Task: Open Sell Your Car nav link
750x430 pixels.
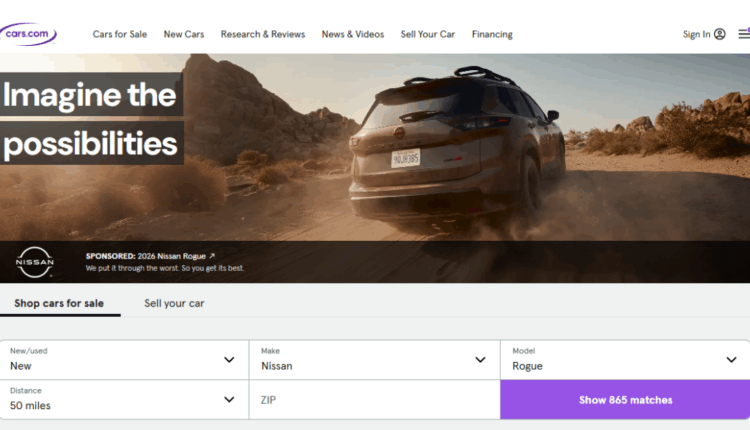Action: (x=427, y=34)
